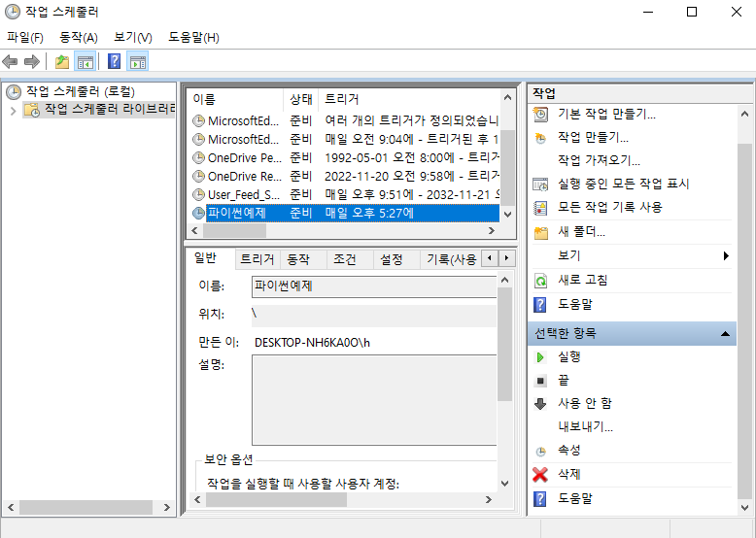Click task list vertical scrollbar up arrow
The width and height of the screenshot is (756, 538).
coord(507,97)
